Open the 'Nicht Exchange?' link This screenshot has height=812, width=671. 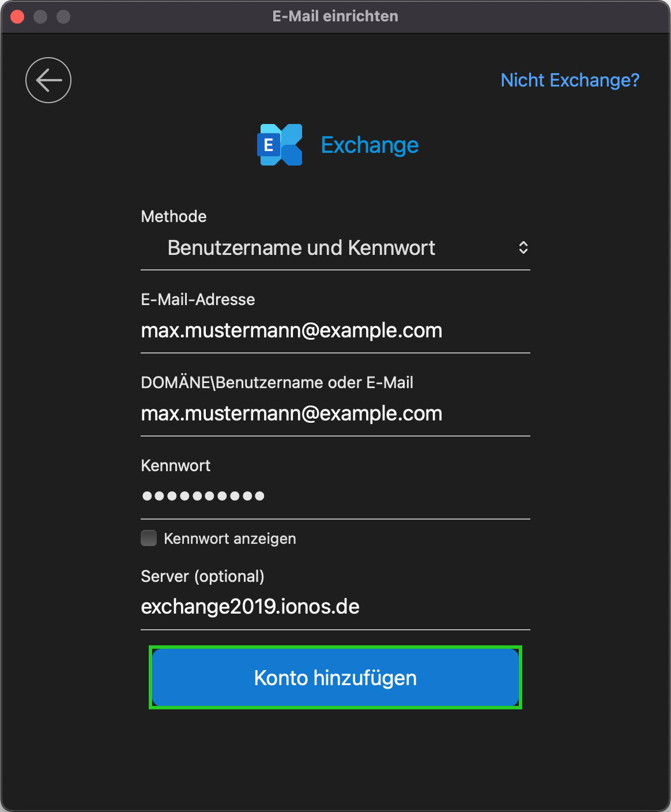570,80
